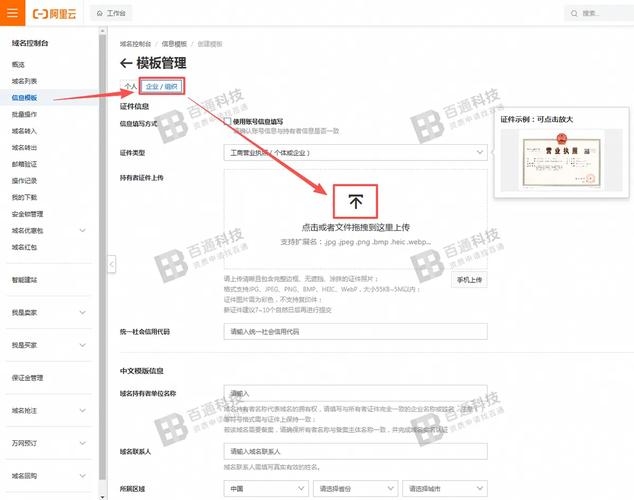Click the 阿里云 logo
Screen dimensions: 634x500
pos(54,14)
